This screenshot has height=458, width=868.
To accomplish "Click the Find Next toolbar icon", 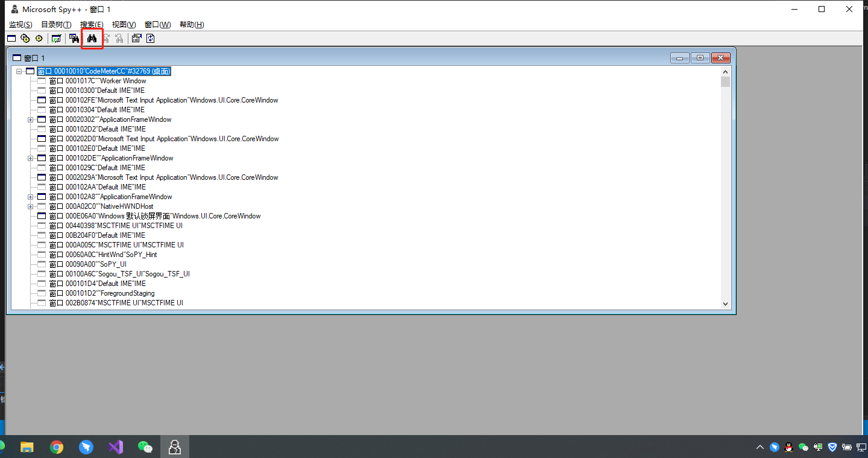I will (106, 39).
